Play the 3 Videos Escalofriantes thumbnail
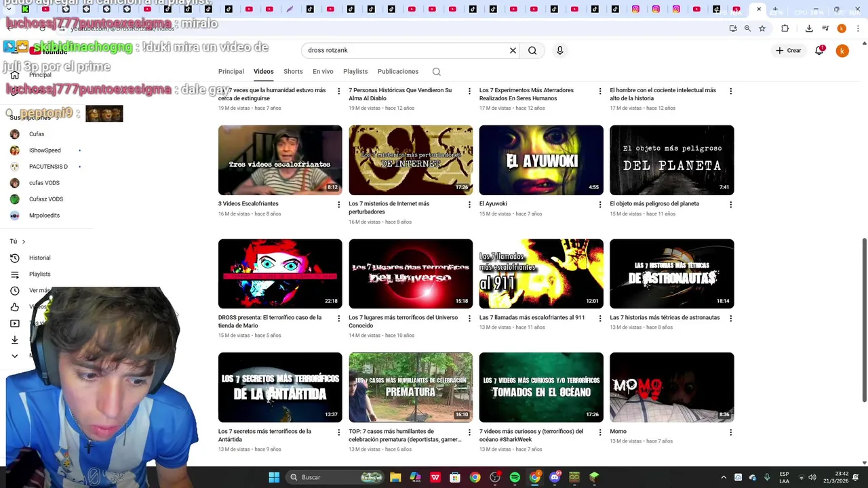The image size is (868, 488). click(280, 160)
